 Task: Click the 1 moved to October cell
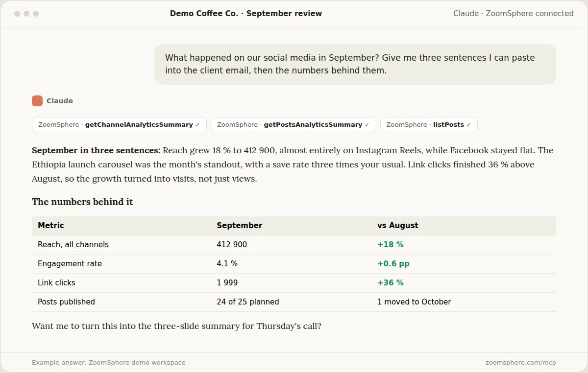(x=414, y=302)
